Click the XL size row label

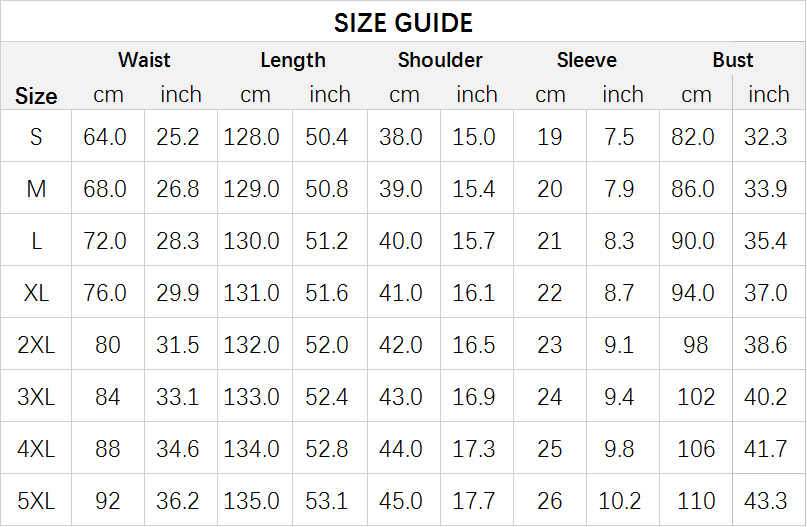click(x=36, y=293)
